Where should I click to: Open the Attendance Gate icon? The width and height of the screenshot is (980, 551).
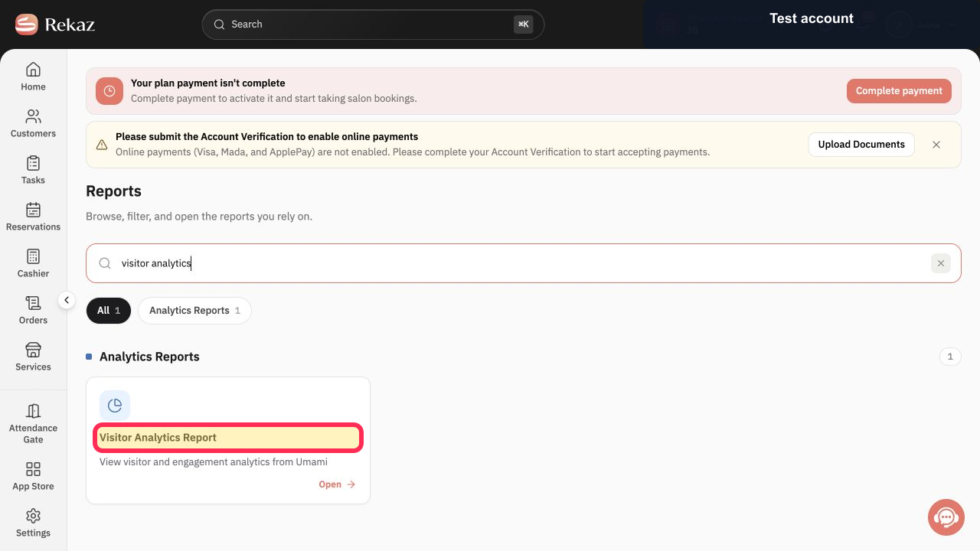pyautogui.click(x=33, y=411)
